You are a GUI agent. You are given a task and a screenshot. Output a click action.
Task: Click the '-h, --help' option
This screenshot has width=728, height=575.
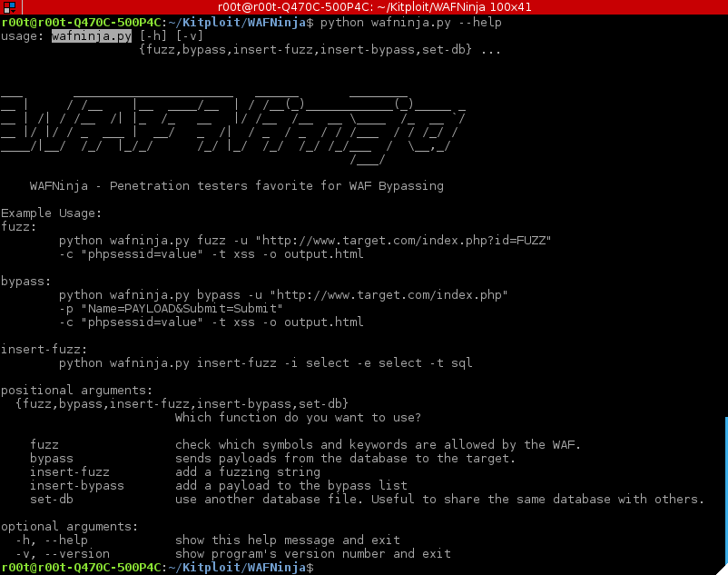pos(52,540)
